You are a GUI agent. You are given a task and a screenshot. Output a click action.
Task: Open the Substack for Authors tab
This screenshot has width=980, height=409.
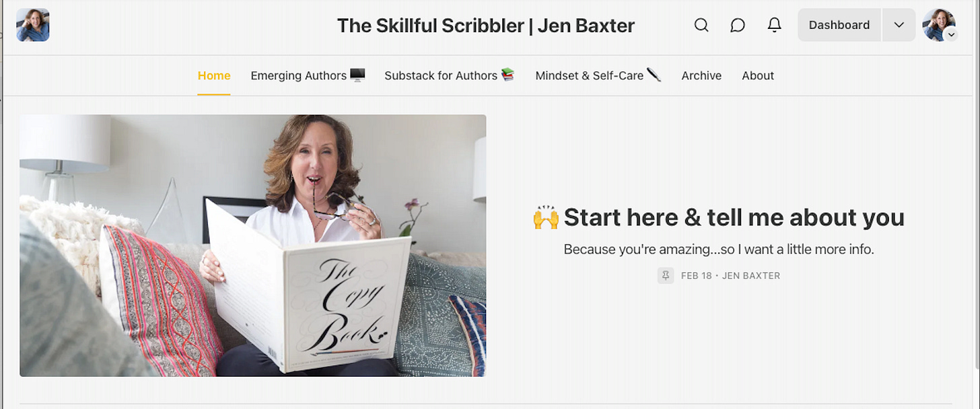(450, 75)
